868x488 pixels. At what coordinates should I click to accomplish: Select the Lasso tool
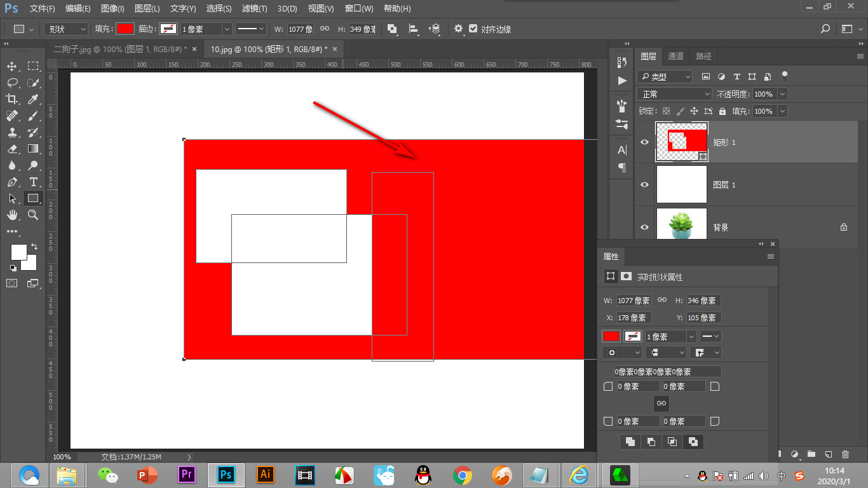pyautogui.click(x=12, y=83)
